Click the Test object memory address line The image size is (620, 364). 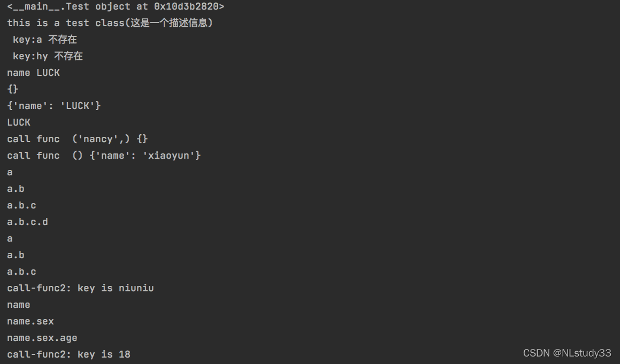tap(116, 7)
